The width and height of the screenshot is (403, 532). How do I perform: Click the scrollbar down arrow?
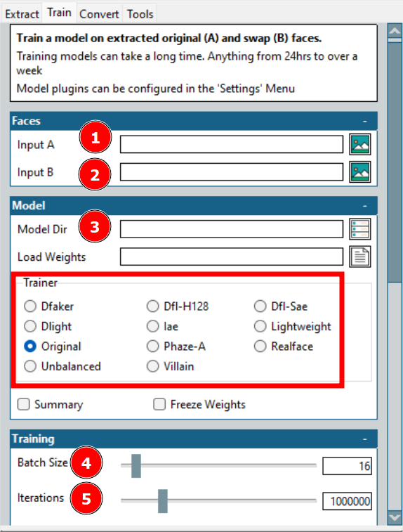coord(395,518)
